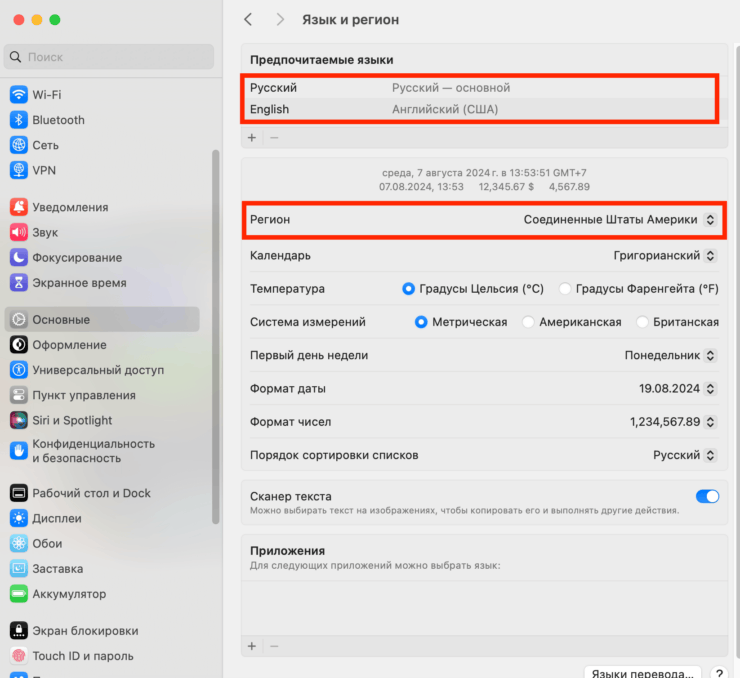
Task: Click Рабочий стол и Dock icon
Action: coord(18,493)
